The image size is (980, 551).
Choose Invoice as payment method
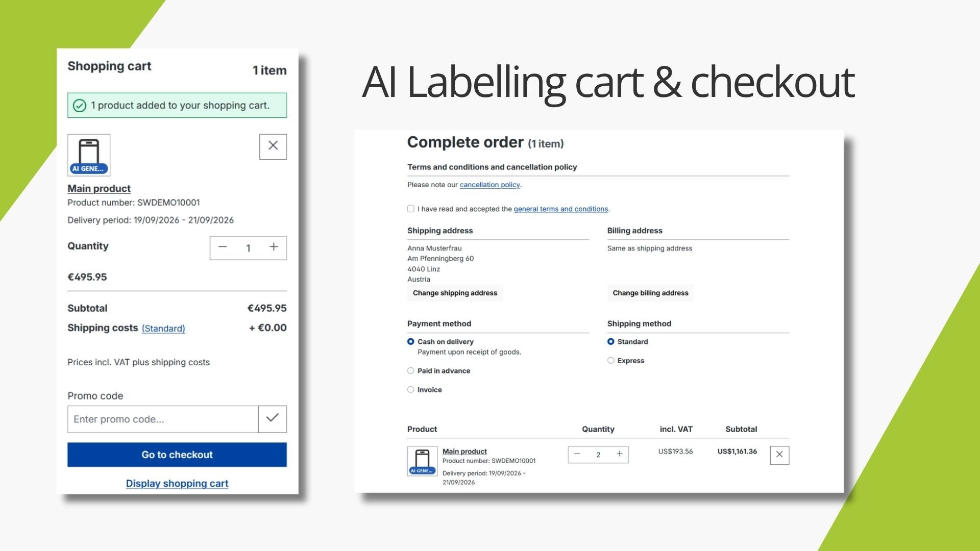[x=411, y=390]
